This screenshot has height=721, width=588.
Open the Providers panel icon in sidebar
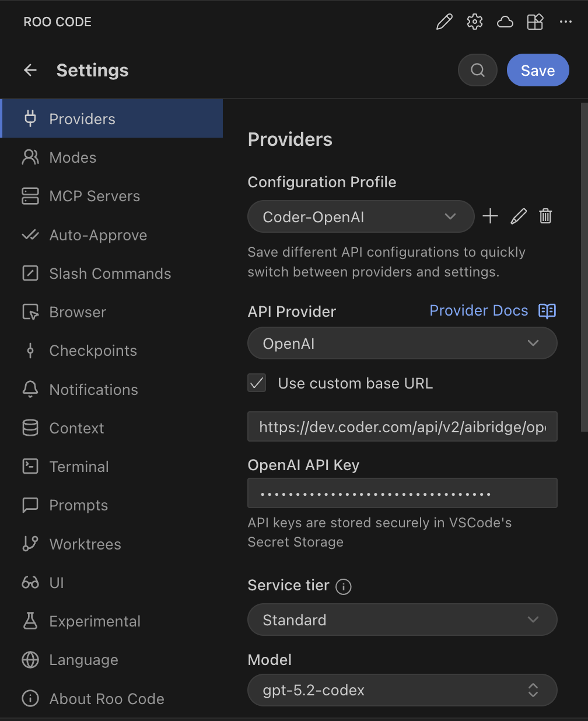(30, 118)
